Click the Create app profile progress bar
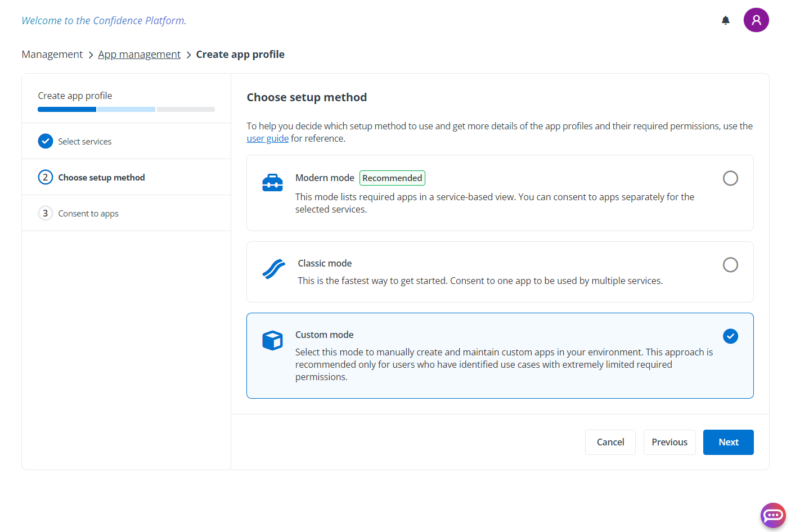This screenshot has width=791, height=532. tap(126, 109)
